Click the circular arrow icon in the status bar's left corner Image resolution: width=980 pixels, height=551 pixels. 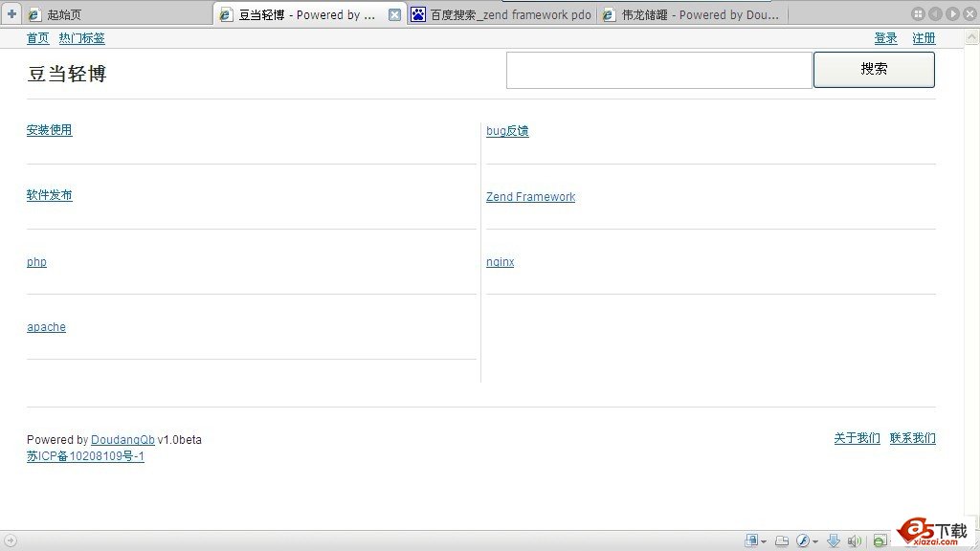(10, 540)
